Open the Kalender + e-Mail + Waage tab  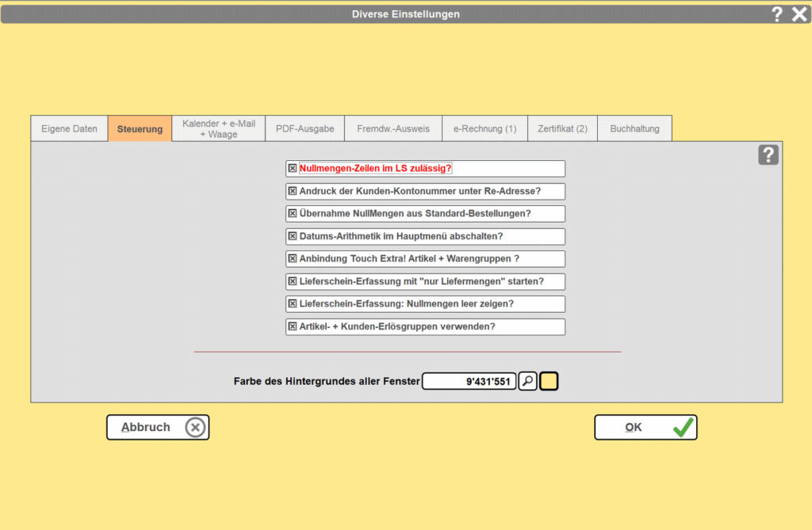pos(218,129)
